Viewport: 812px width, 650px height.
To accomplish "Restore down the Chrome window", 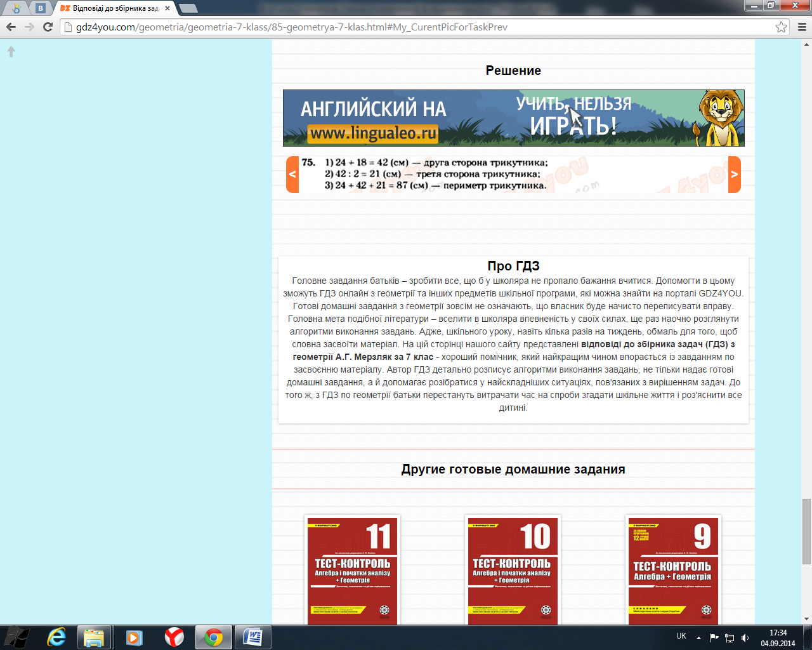I will pos(771,5).
